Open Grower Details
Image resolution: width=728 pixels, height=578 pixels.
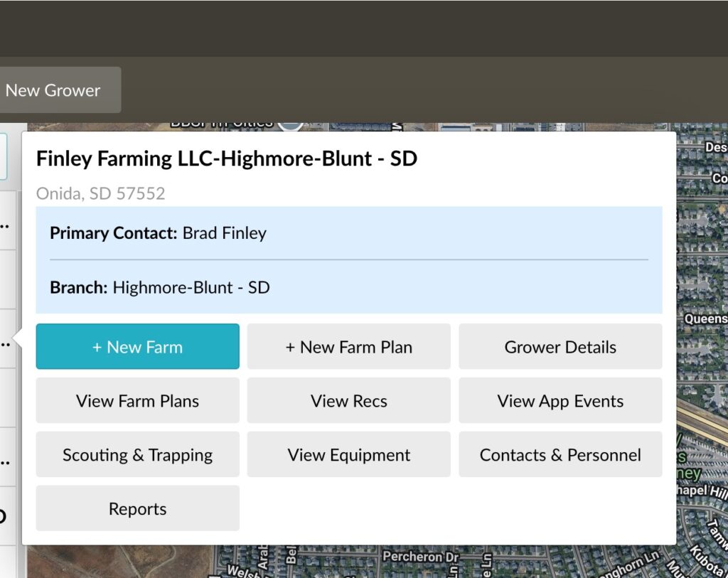(x=560, y=347)
